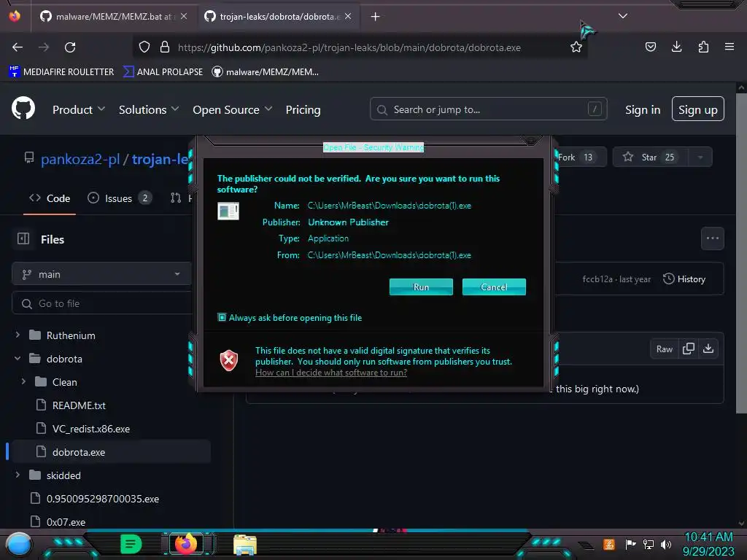This screenshot has height=560, width=747.
Task: Click Sign in on GitHub
Action: point(643,109)
